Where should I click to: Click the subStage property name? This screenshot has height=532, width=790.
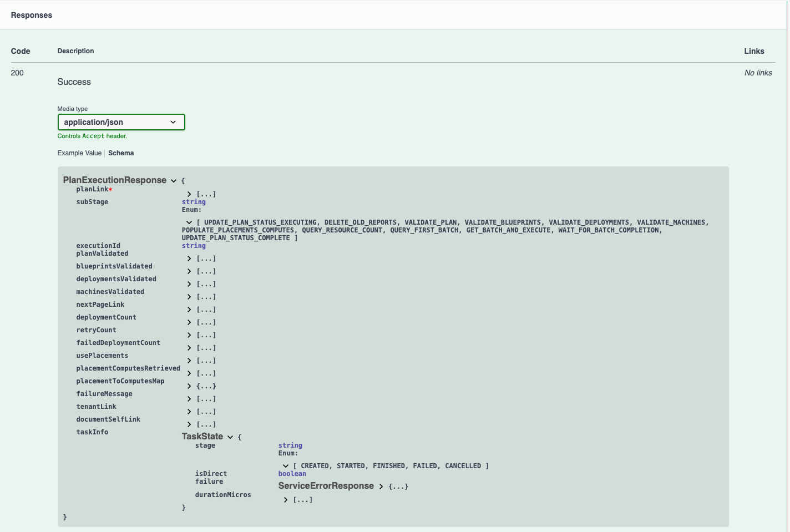tap(92, 202)
